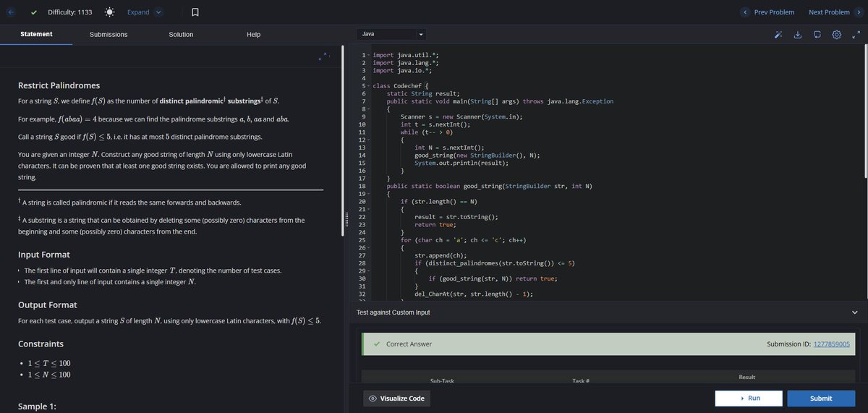
Task: Open the Help tab
Action: pyautogui.click(x=253, y=34)
